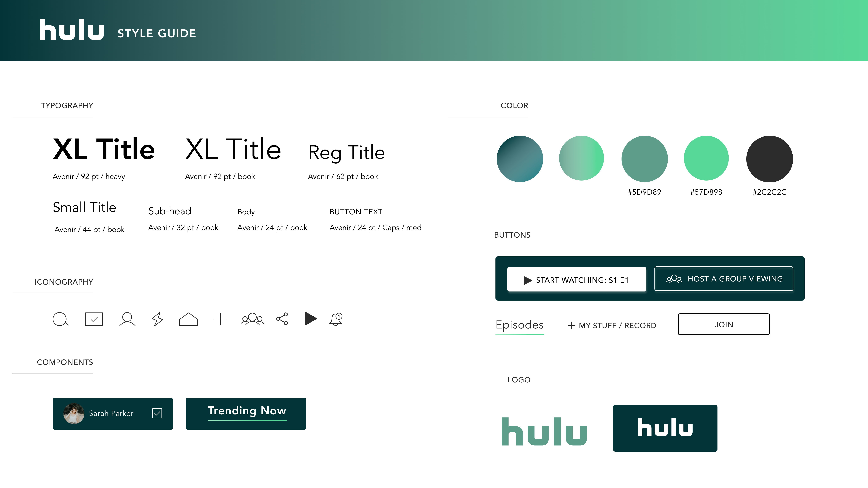Image resolution: width=868 pixels, height=488 pixels.
Task: Click Sarah Parker's avatar photo
Action: point(74,414)
